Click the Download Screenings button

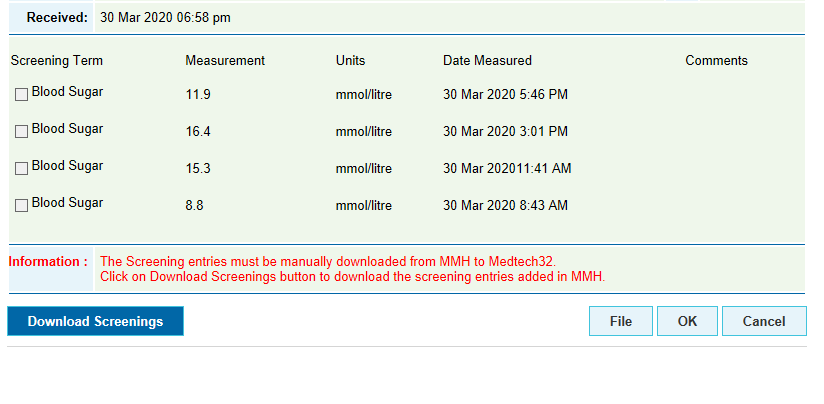tap(95, 321)
